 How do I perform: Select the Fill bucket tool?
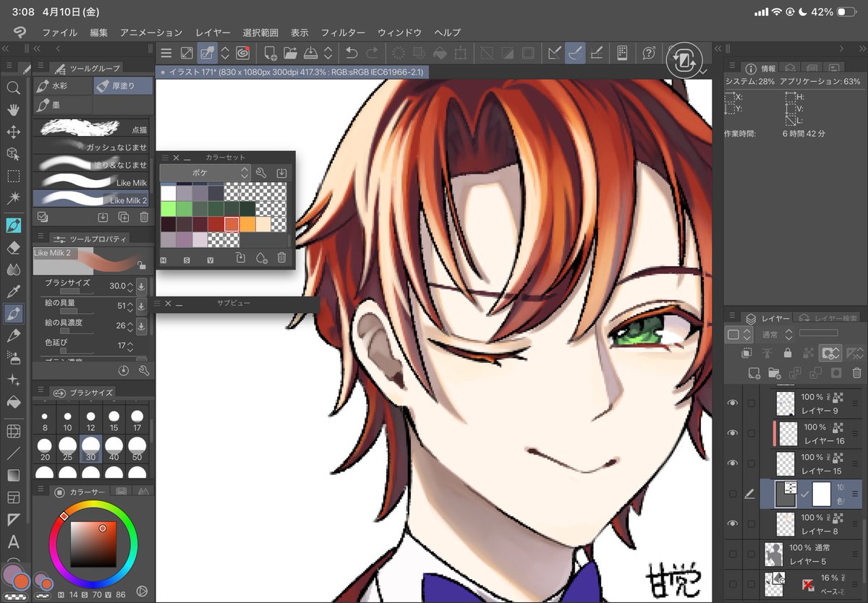tap(13, 403)
